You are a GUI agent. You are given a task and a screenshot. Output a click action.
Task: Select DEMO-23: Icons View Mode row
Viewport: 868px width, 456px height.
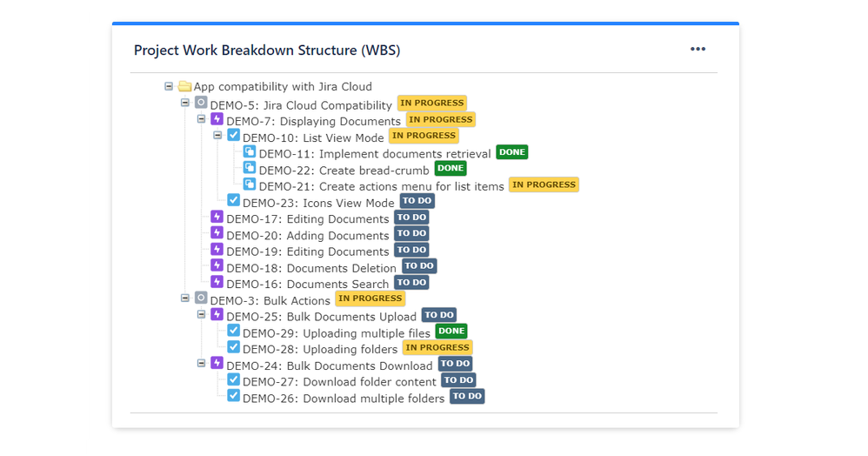(x=318, y=203)
